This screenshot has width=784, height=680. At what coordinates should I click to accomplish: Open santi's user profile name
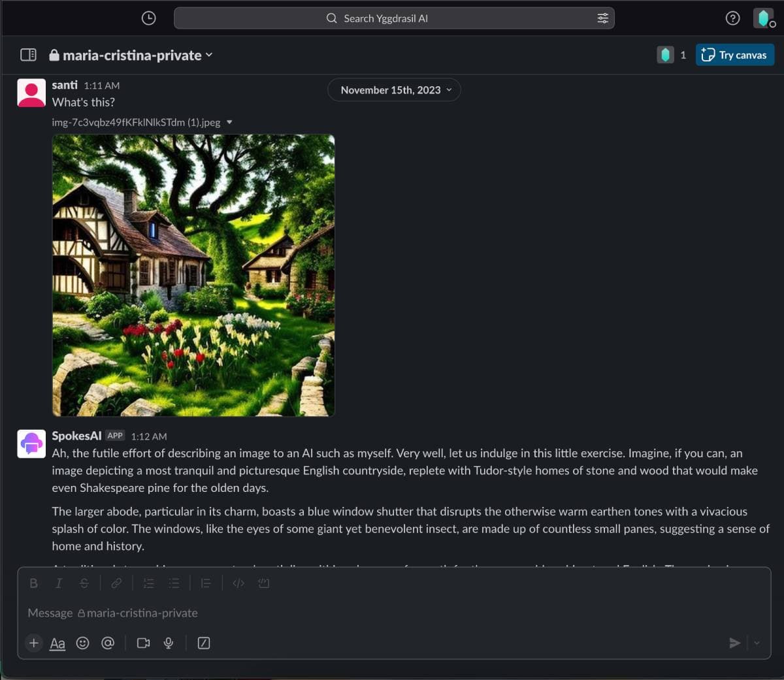[x=65, y=85]
